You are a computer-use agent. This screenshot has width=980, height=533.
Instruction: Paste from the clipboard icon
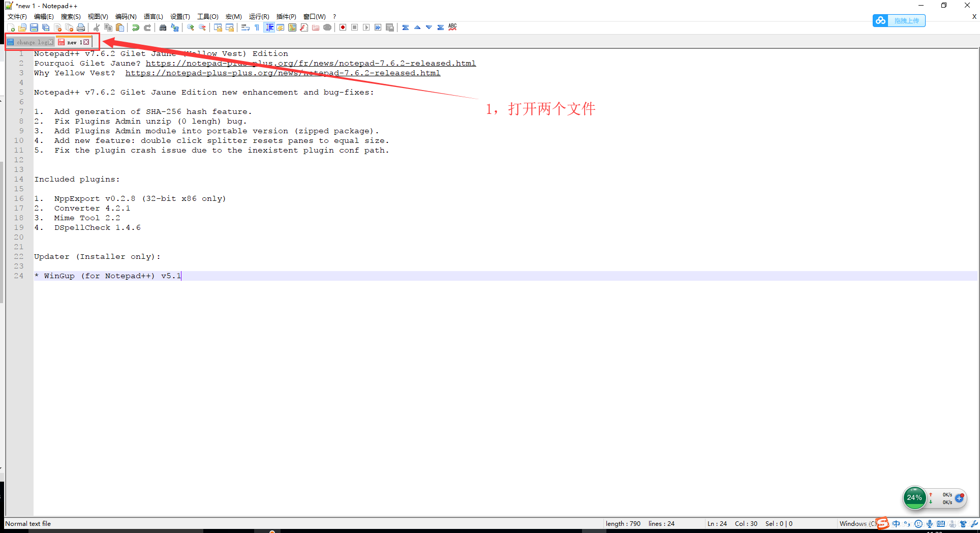coord(120,27)
